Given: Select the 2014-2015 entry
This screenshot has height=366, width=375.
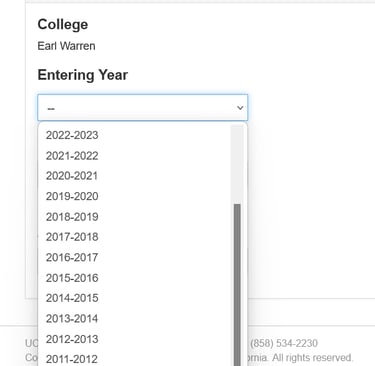Looking at the screenshot, I should (135, 298).
